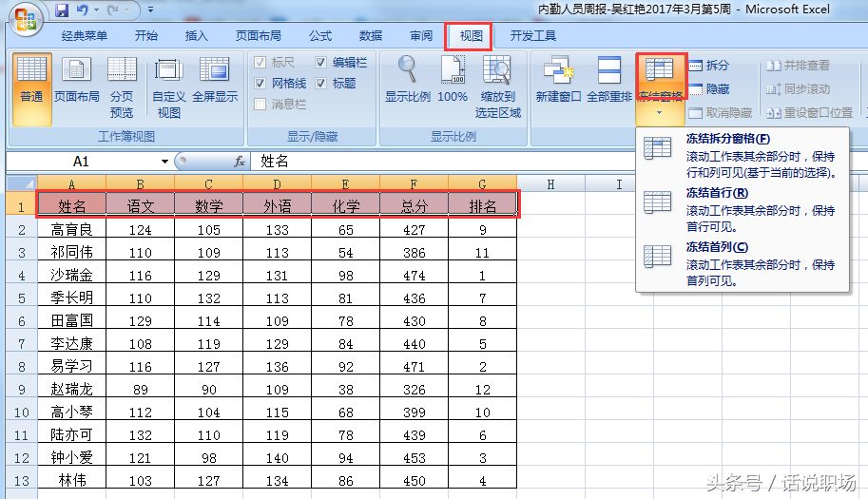
Task: Select column A header
Action: point(71,183)
